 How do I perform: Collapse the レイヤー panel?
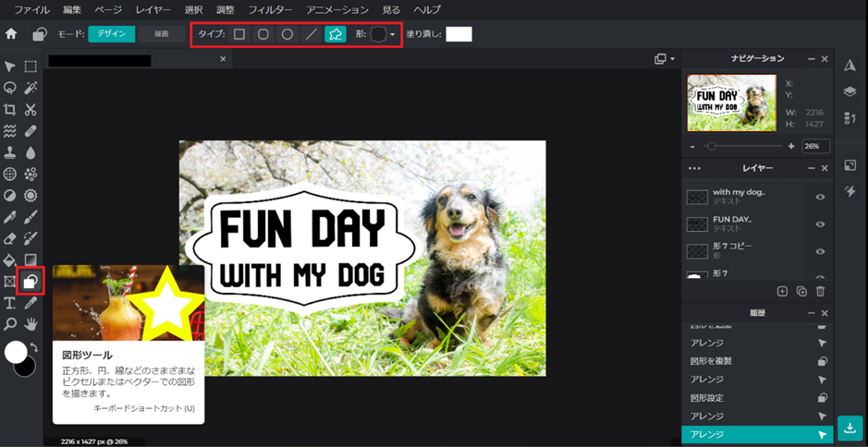click(811, 168)
